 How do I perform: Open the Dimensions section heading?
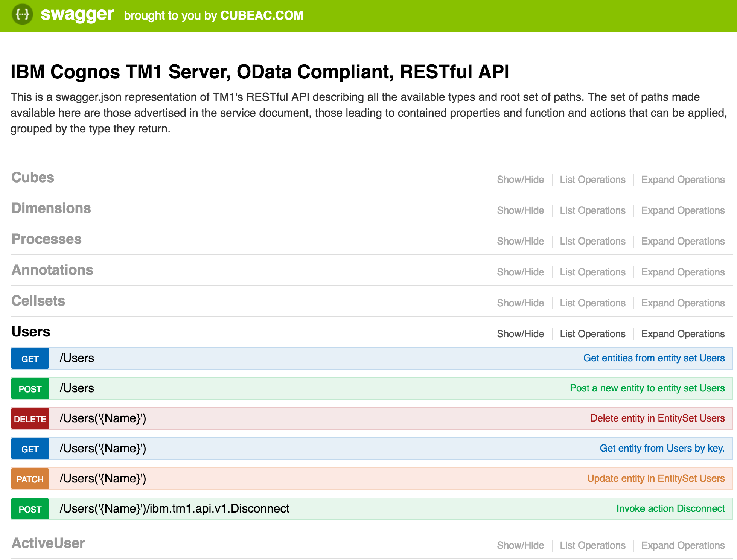[x=51, y=208]
